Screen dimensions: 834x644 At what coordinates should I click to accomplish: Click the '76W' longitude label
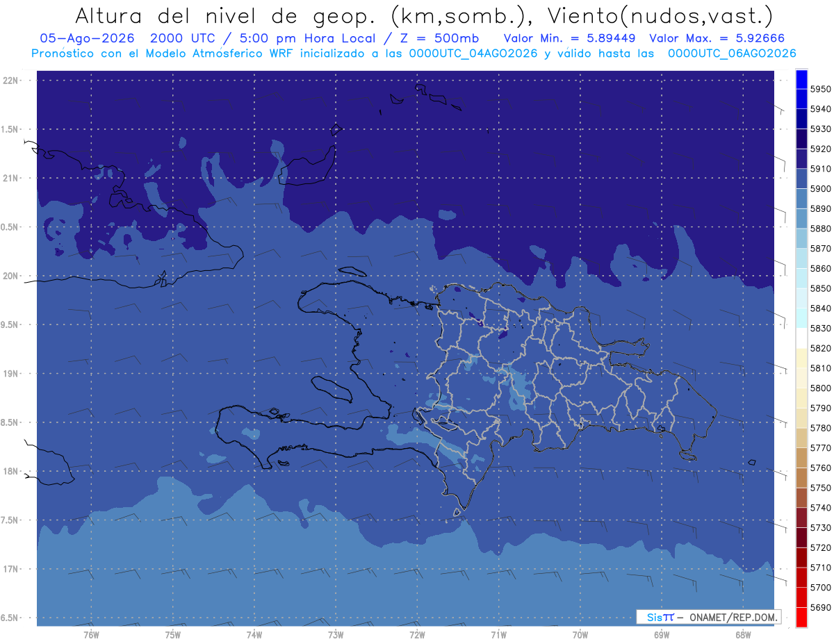click(91, 634)
